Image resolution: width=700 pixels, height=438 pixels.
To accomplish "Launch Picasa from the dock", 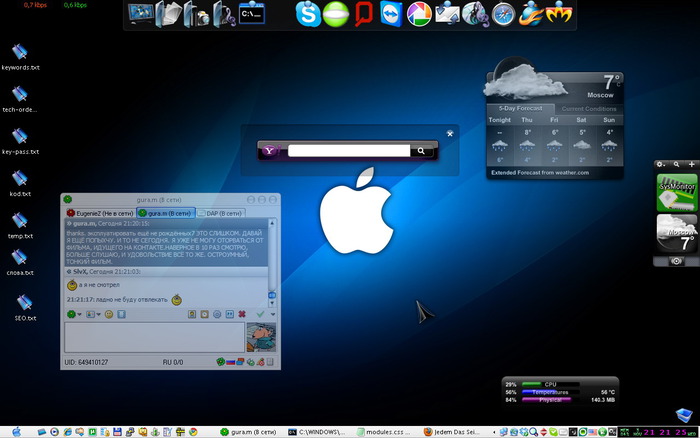I will [x=419, y=14].
